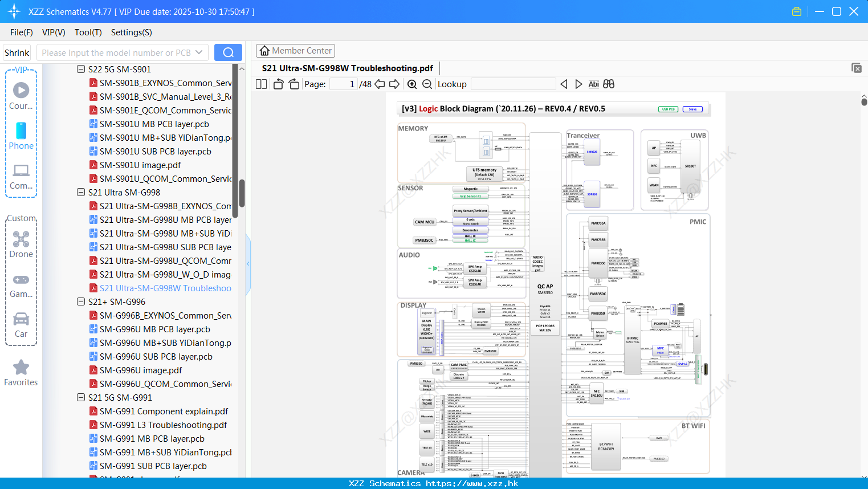Rotate page counterclockwise

click(x=279, y=84)
